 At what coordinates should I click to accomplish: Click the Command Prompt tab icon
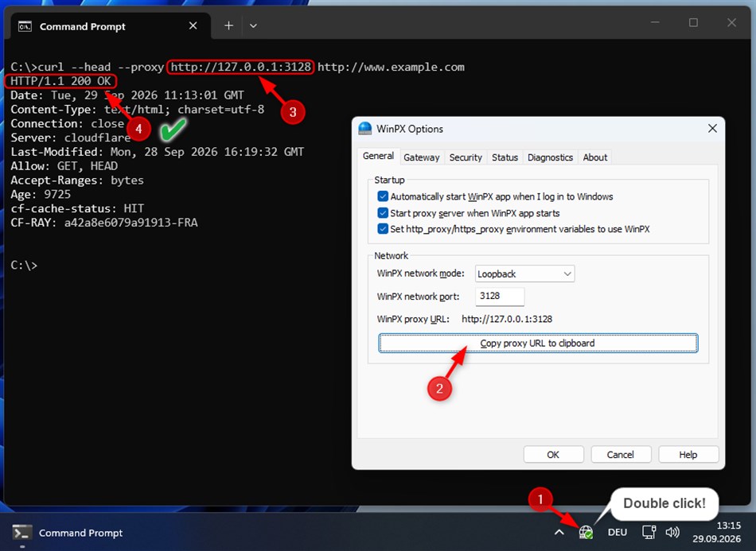tap(25, 26)
